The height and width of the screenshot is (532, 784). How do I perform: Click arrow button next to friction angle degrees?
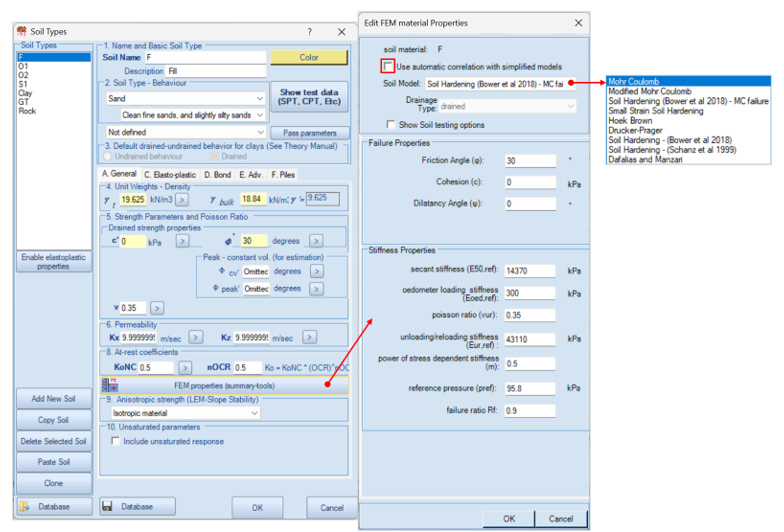[x=316, y=241]
